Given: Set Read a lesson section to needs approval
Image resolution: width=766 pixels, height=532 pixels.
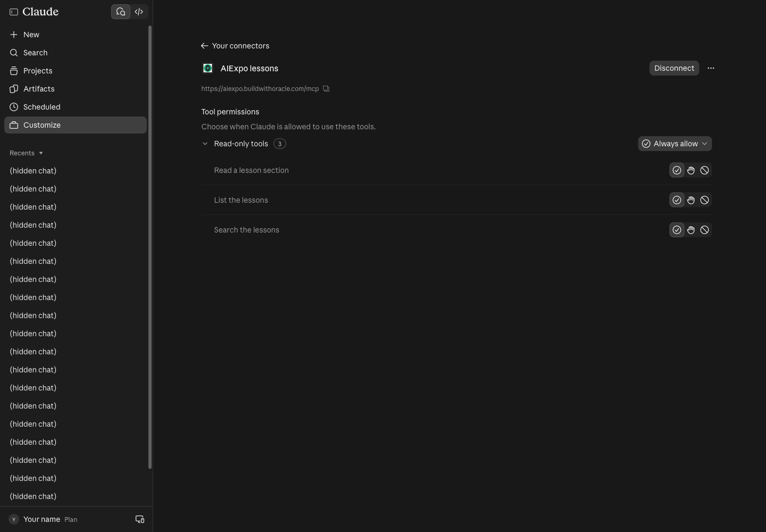Looking at the screenshot, I should (690, 170).
